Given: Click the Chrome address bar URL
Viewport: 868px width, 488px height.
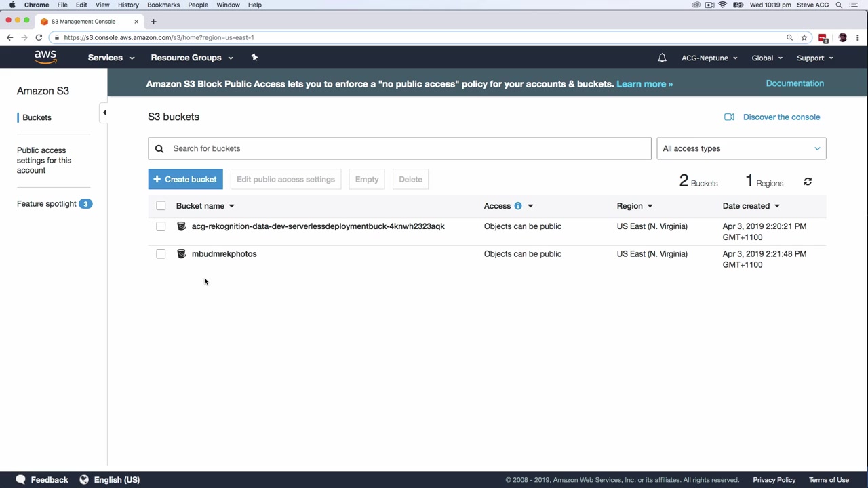Looking at the screenshot, I should [x=159, y=37].
